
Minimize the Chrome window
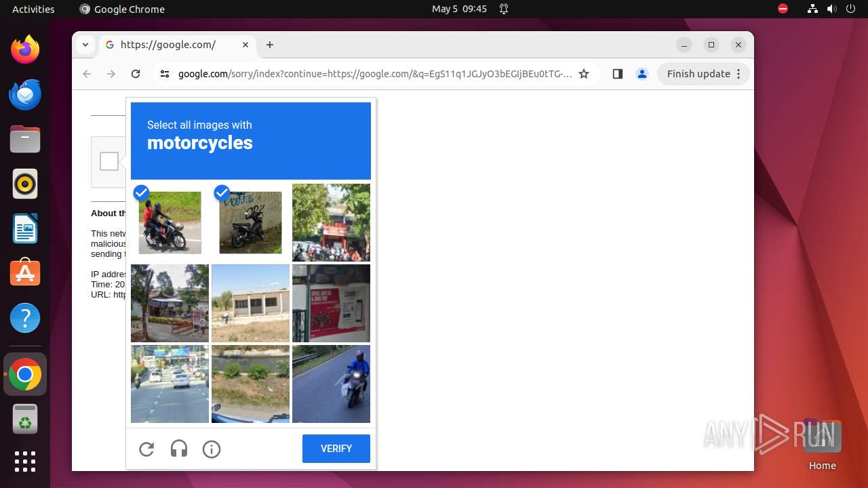(684, 45)
